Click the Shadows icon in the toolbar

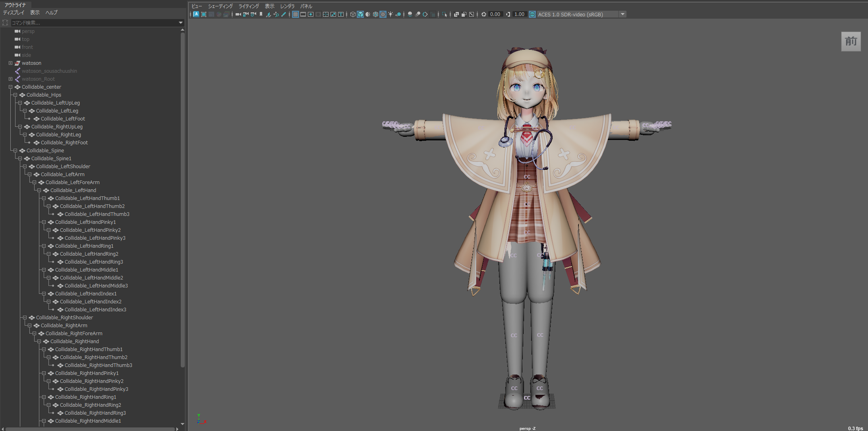(x=398, y=14)
